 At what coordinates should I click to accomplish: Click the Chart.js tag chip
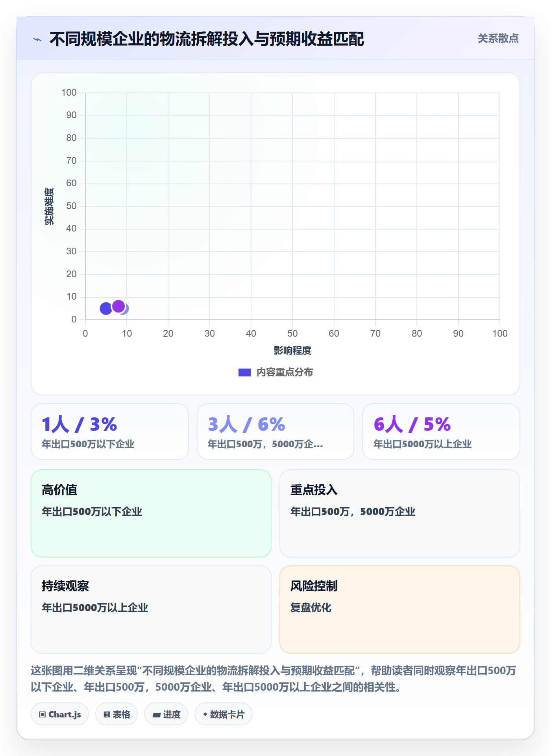click(x=60, y=714)
